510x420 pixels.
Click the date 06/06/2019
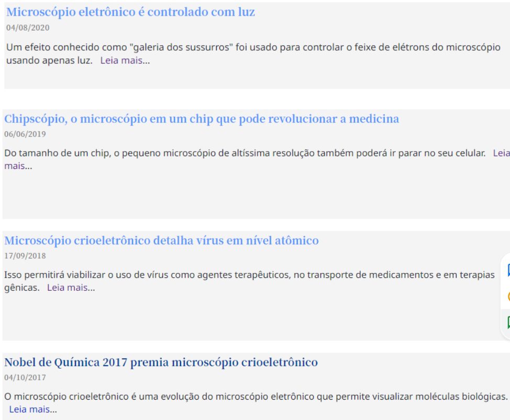tap(25, 134)
